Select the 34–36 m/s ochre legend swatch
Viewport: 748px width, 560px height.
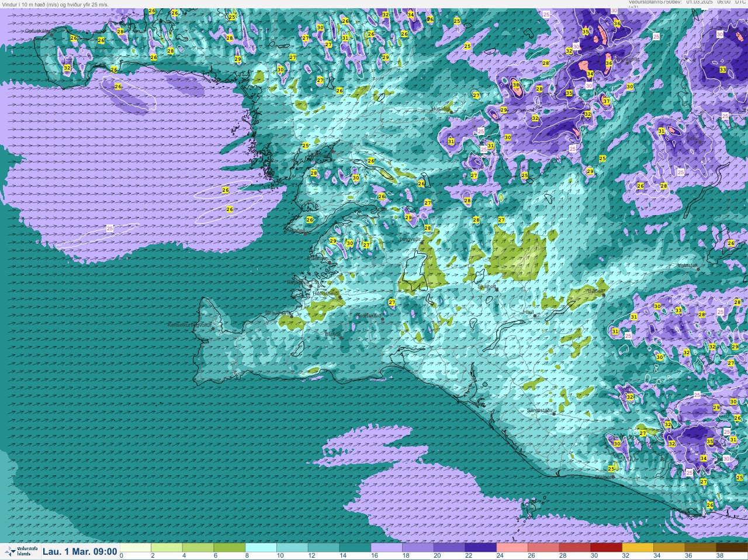coord(669,548)
